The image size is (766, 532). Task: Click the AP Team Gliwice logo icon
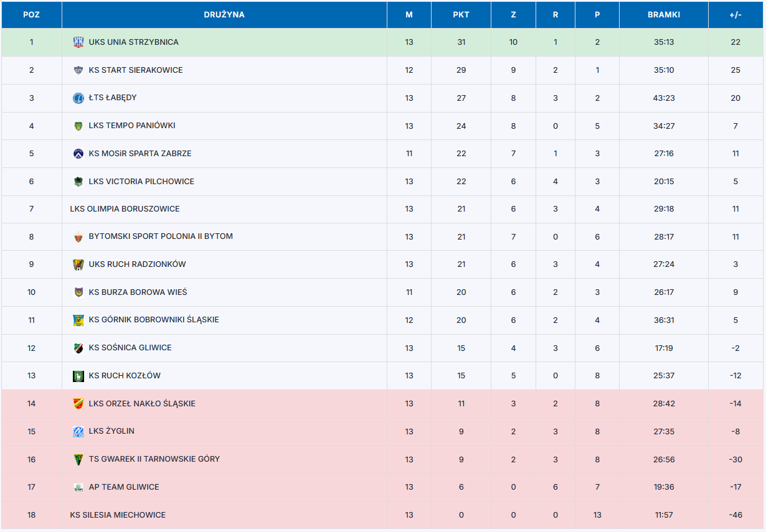tap(78, 487)
